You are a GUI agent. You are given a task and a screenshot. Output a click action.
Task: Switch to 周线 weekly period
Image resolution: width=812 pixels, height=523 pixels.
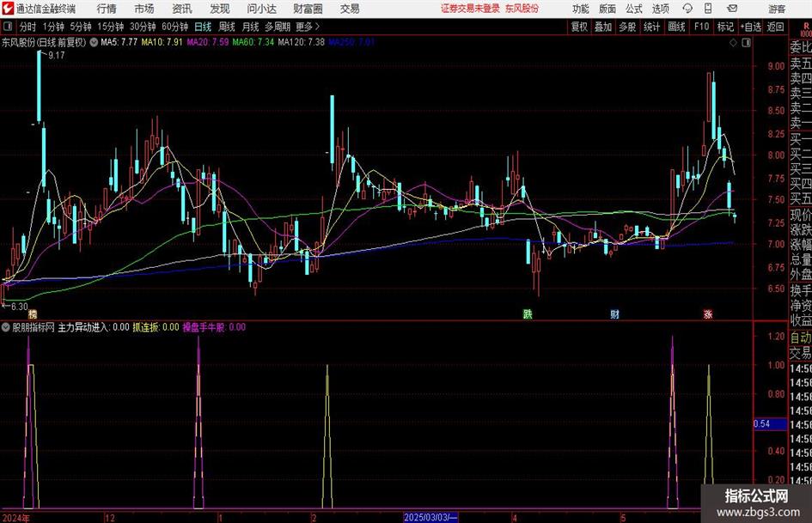[227, 27]
